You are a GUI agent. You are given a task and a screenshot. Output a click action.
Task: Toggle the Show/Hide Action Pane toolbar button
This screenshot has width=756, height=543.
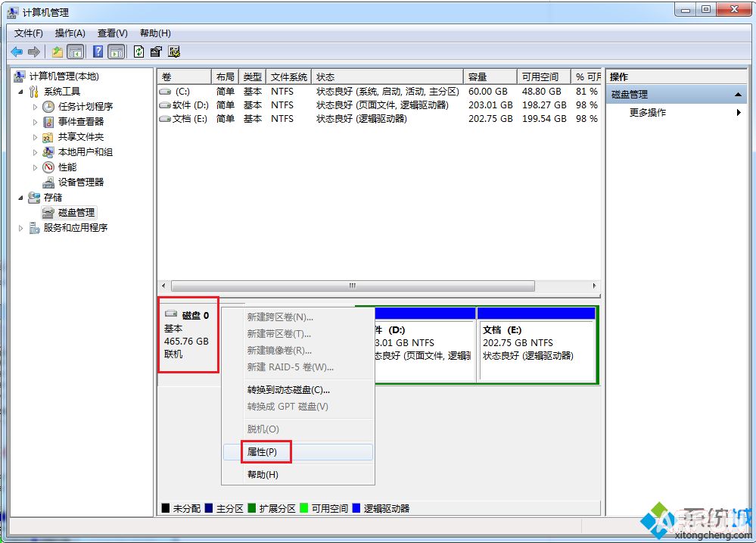point(116,51)
